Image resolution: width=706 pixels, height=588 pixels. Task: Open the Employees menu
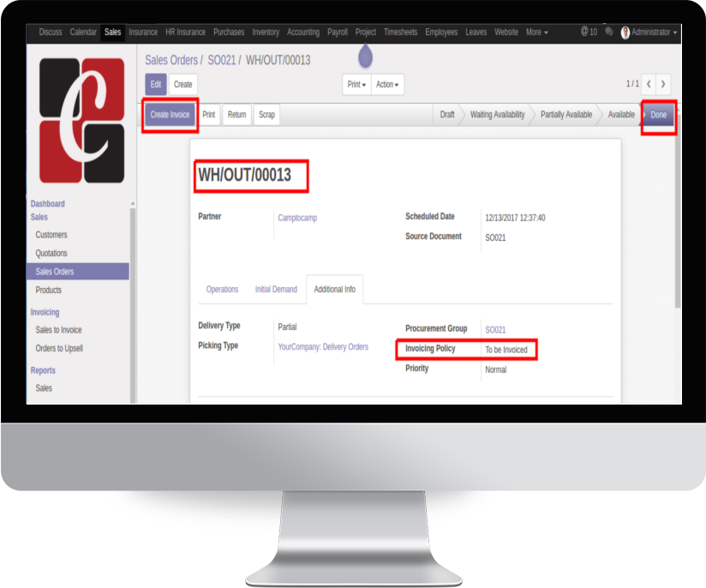coord(441,32)
